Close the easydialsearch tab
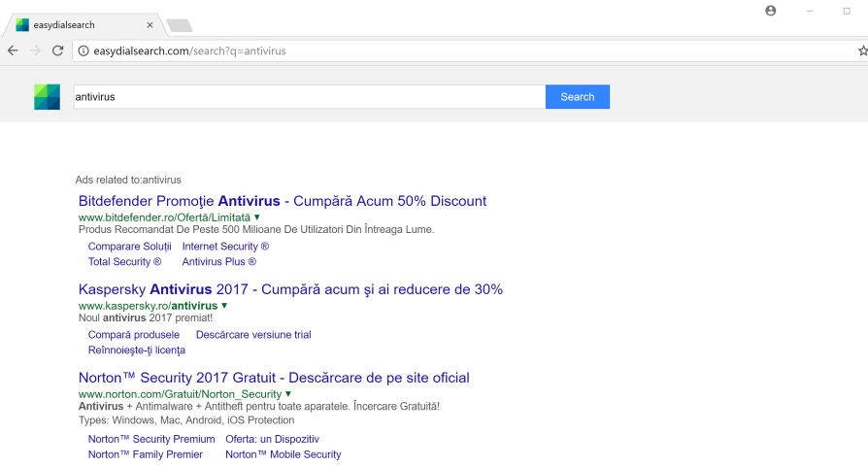 [x=150, y=25]
